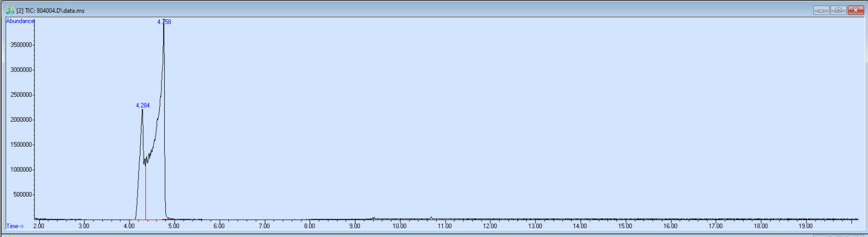
Task: Click the 1500000 abundance tick label
Action: coord(20,145)
